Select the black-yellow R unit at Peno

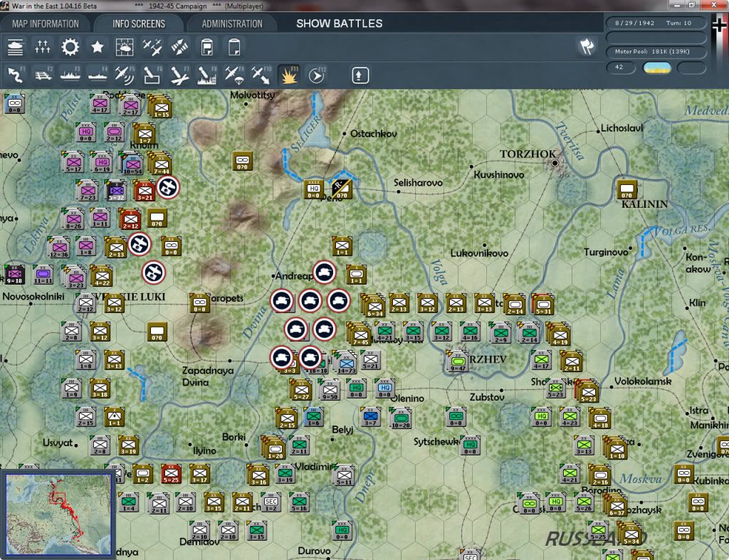pos(342,189)
